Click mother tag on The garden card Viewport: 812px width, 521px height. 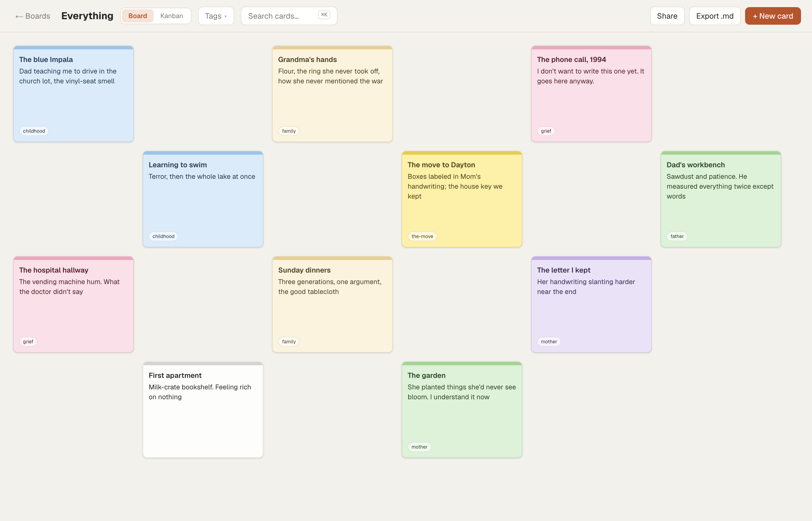point(419,447)
